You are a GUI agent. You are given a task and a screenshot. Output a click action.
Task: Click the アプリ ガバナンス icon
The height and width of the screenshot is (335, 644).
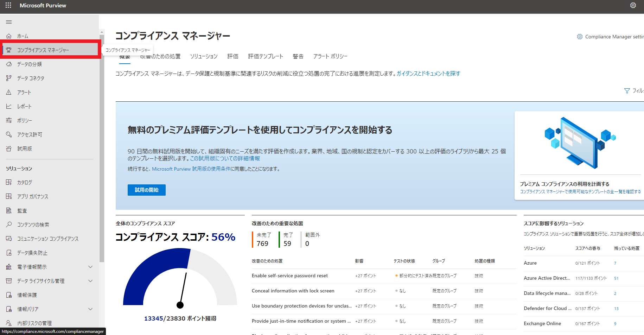[9, 196]
